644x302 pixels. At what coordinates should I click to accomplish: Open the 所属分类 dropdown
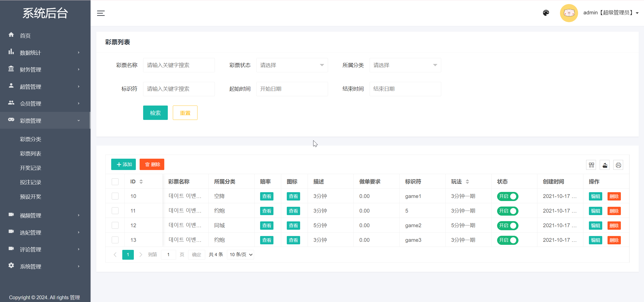click(405, 65)
